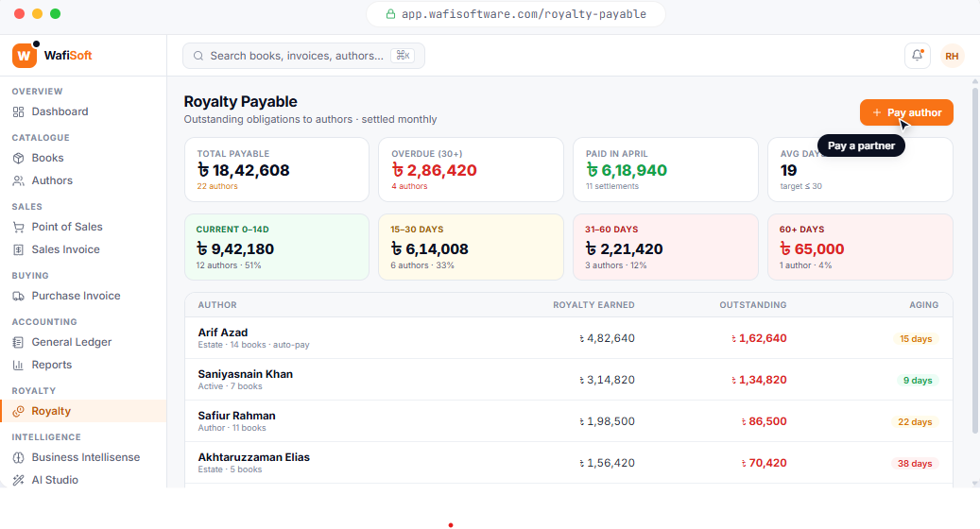Click the 9 days aging badge
This screenshot has width=980, height=529.
(x=918, y=381)
